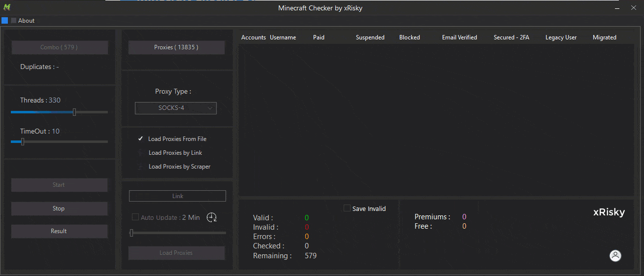The image size is (644, 276).
Task: Click the xRisky brand text
Action: point(609,212)
